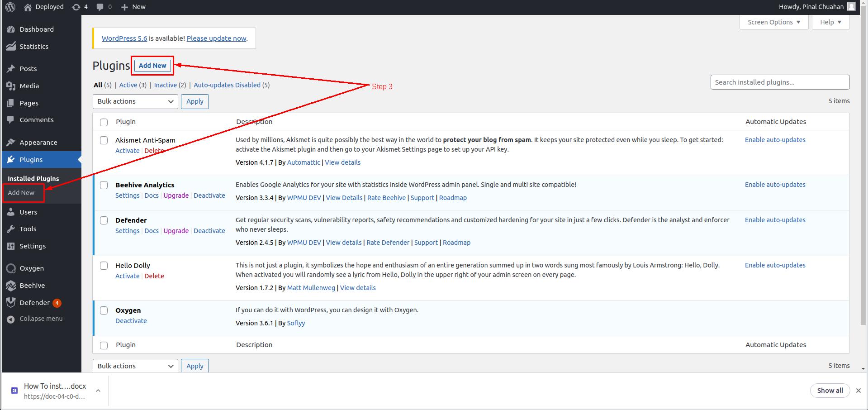Click the Statistics chart icon

[11, 47]
